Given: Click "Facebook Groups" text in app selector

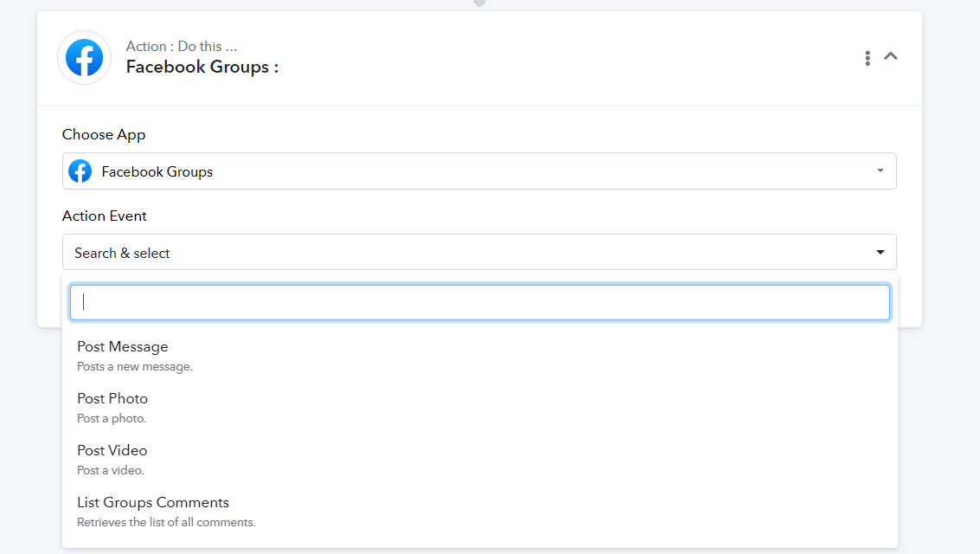Looking at the screenshot, I should [157, 171].
